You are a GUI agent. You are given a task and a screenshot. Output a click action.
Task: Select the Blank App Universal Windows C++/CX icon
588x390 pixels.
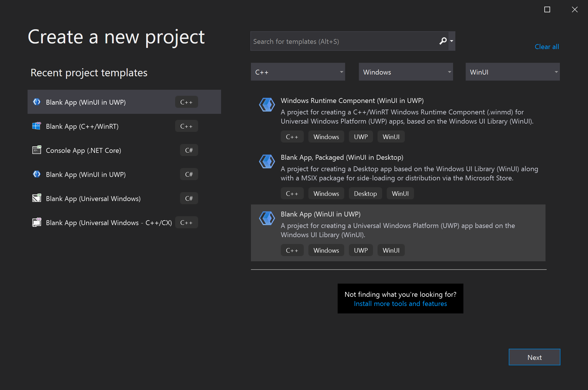[37, 223]
